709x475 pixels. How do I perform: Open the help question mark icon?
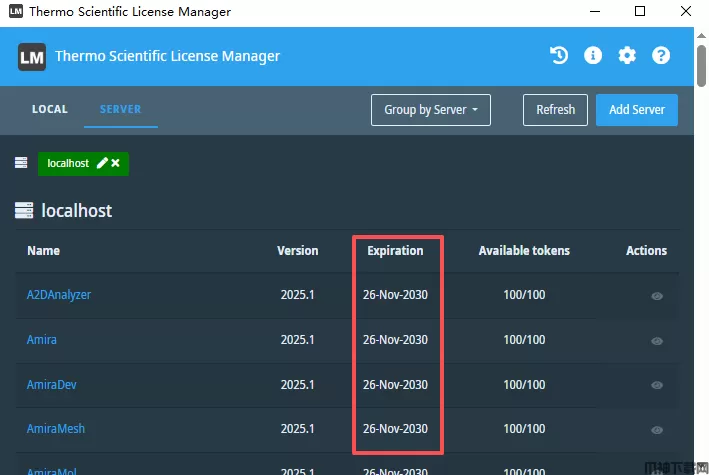pyautogui.click(x=661, y=56)
